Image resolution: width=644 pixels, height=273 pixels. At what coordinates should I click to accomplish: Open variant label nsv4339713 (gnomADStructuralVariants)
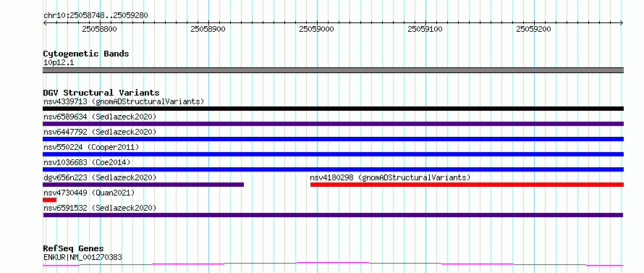click(x=124, y=101)
